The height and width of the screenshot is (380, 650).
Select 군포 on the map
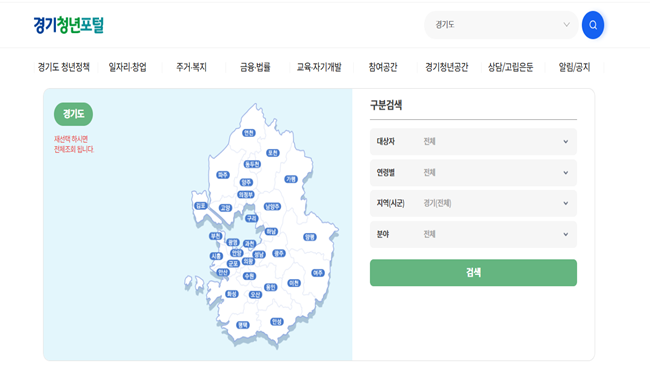point(233,264)
